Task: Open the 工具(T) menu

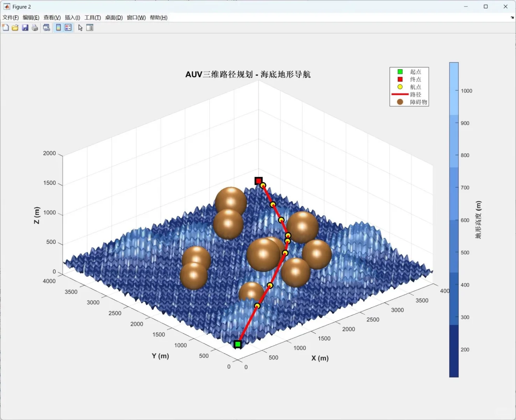Action: (x=93, y=17)
